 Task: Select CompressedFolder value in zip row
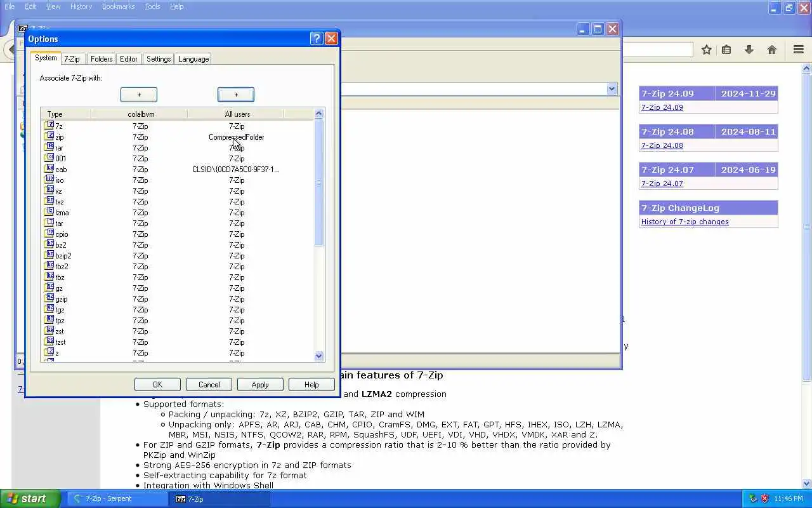(x=237, y=137)
